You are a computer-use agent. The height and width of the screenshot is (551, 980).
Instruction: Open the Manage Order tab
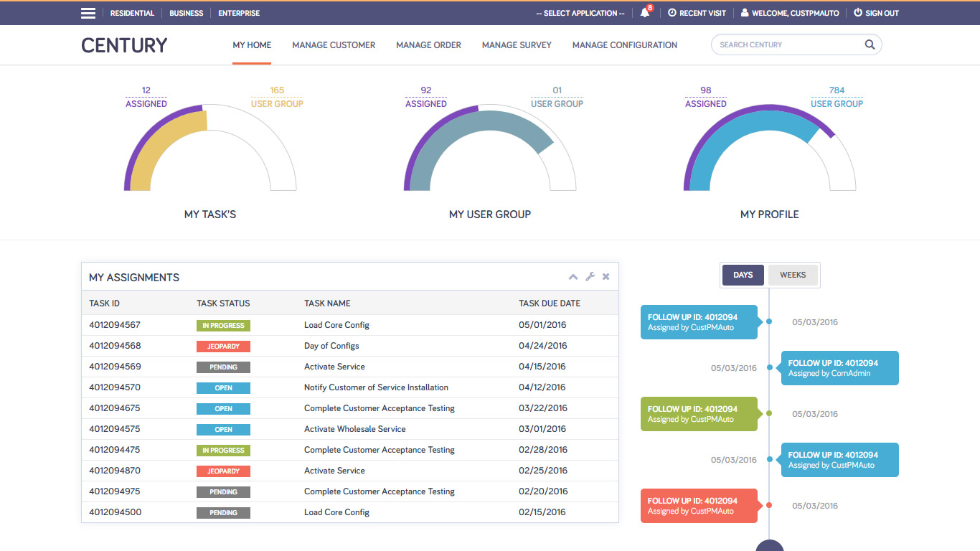tap(428, 44)
